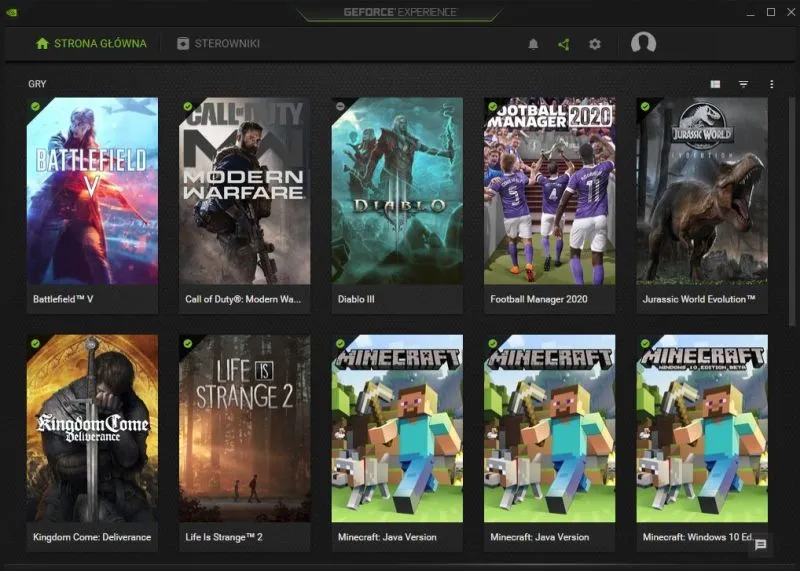The image size is (800, 571).
Task: Switch to grid view layout icon
Action: click(715, 84)
